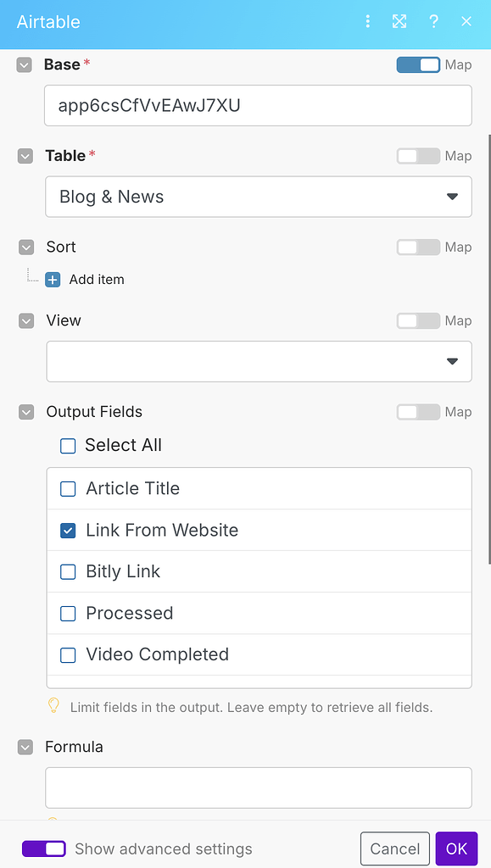Click inside the Formula input field
491x868 pixels.
(258, 787)
